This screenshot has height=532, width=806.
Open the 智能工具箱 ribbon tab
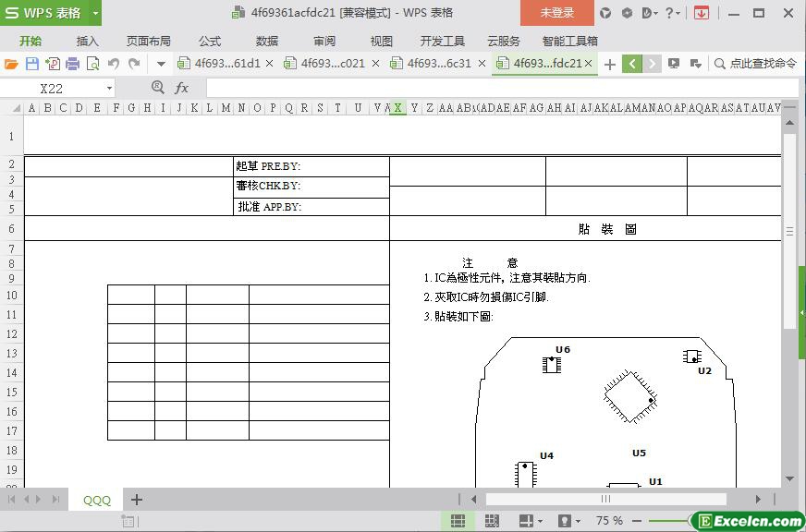[x=570, y=41]
